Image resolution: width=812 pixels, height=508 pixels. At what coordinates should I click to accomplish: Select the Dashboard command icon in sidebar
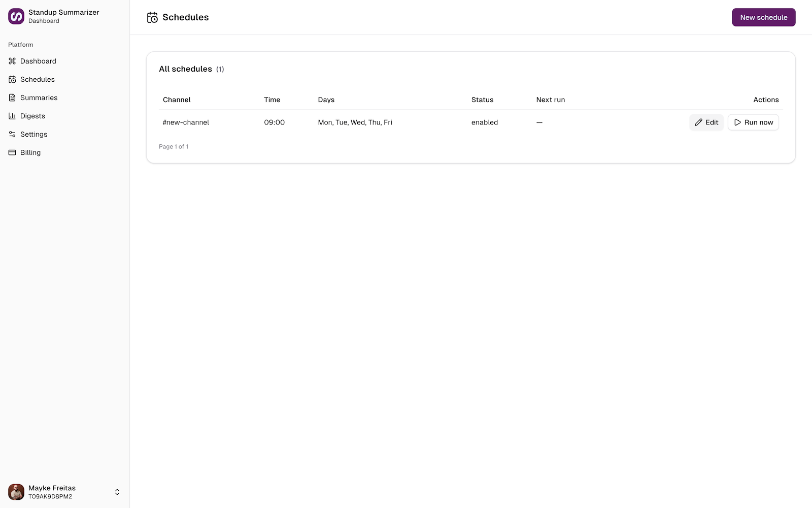click(12, 61)
